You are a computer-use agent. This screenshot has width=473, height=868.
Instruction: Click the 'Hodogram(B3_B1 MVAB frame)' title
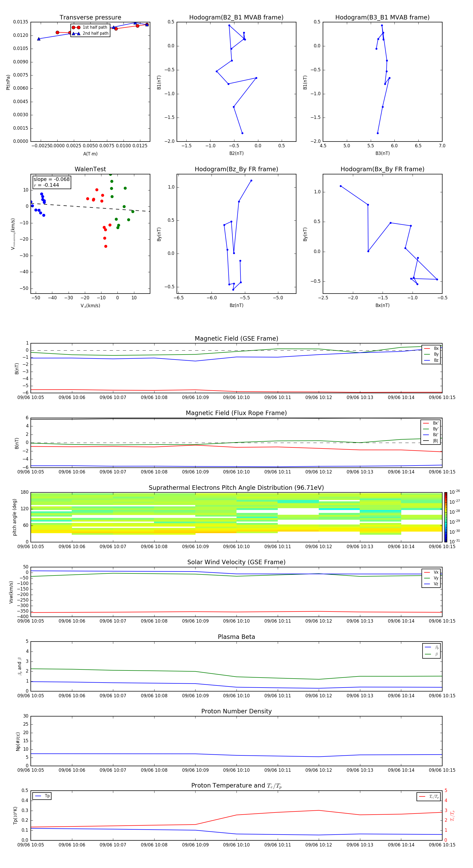click(x=382, y=18)
